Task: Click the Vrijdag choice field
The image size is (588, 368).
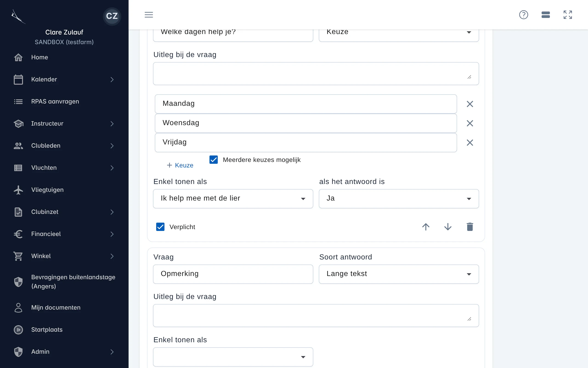Action: click(306, 142)
